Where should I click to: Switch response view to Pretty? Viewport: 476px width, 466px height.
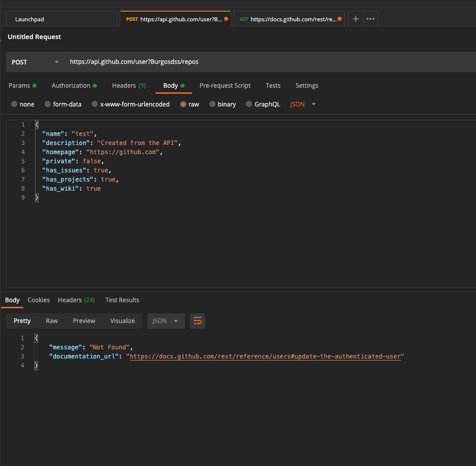coord(22,321)
